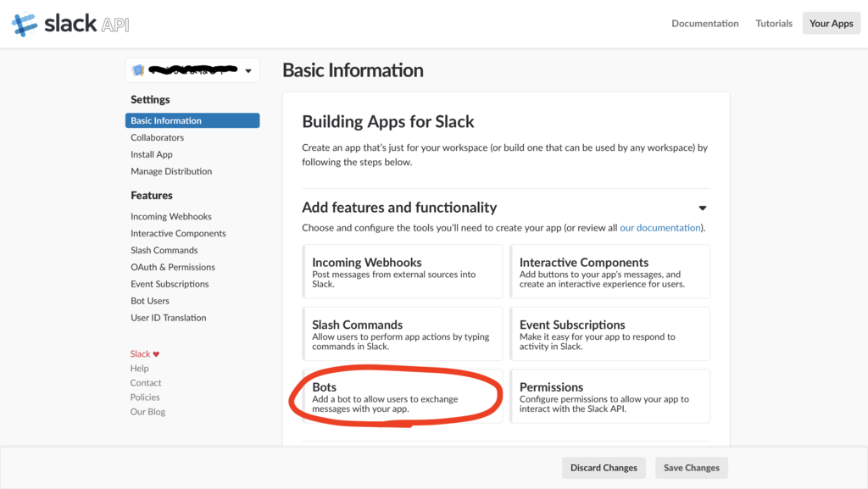This screenshot has width=868, height=489.
Task: Follow the our documentation link
Action: point(659,228)
